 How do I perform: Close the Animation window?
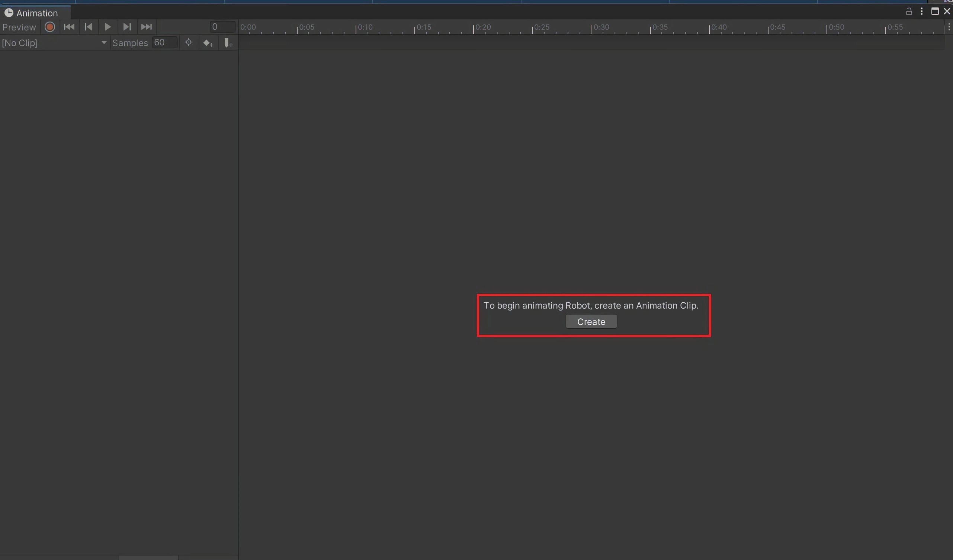[947, 12]
